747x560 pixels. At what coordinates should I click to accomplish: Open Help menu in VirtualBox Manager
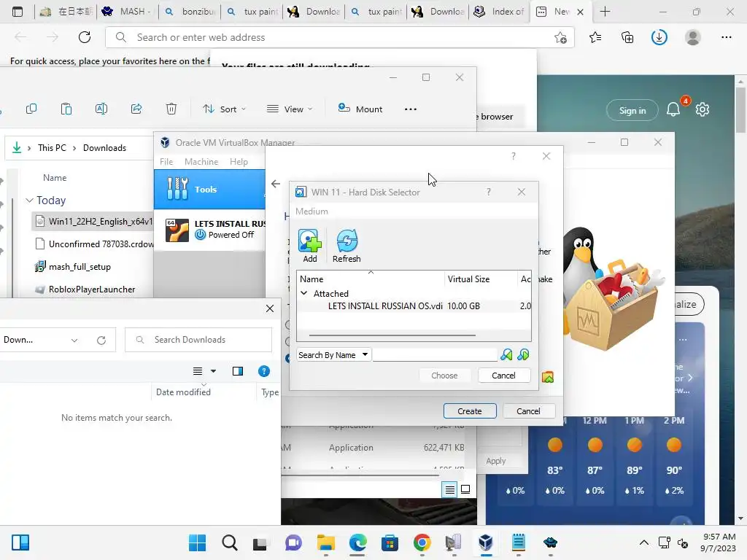pyautogui.click(x=239, y=161)
